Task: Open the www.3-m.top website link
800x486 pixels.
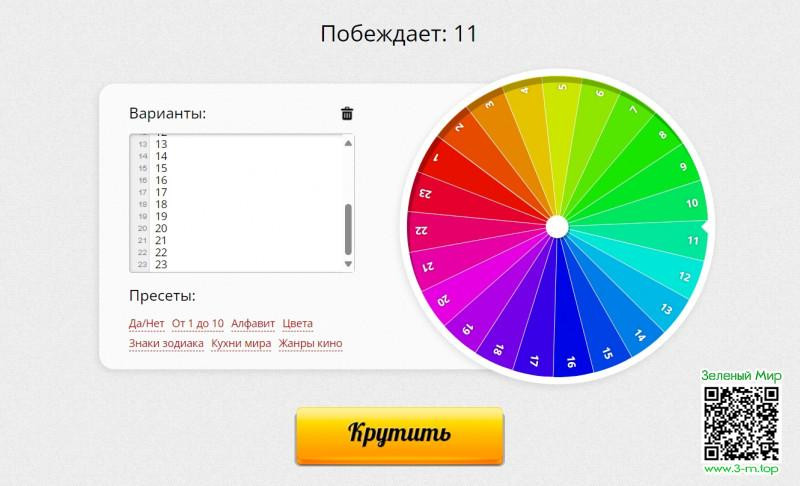Action: [741, 468]
